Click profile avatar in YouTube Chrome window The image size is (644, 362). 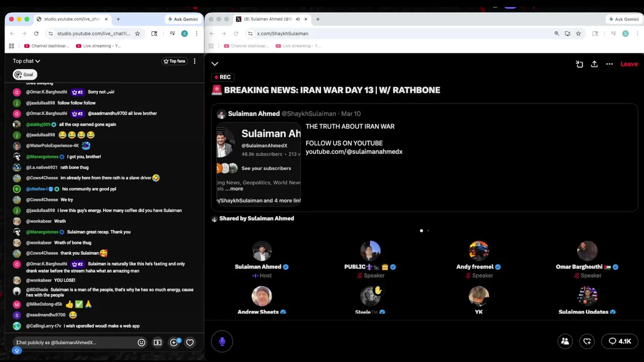tap(184, 34)
